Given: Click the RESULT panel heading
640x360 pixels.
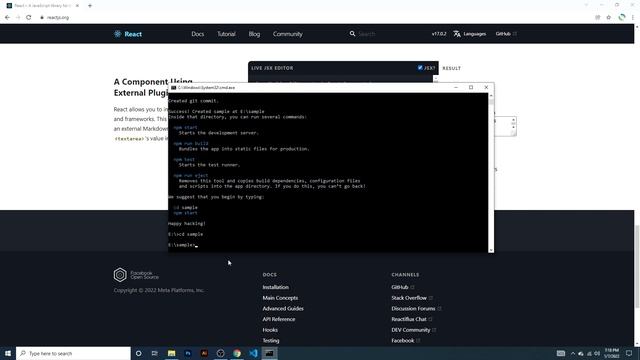Looking at the screenshot, I should pos(451,68).
